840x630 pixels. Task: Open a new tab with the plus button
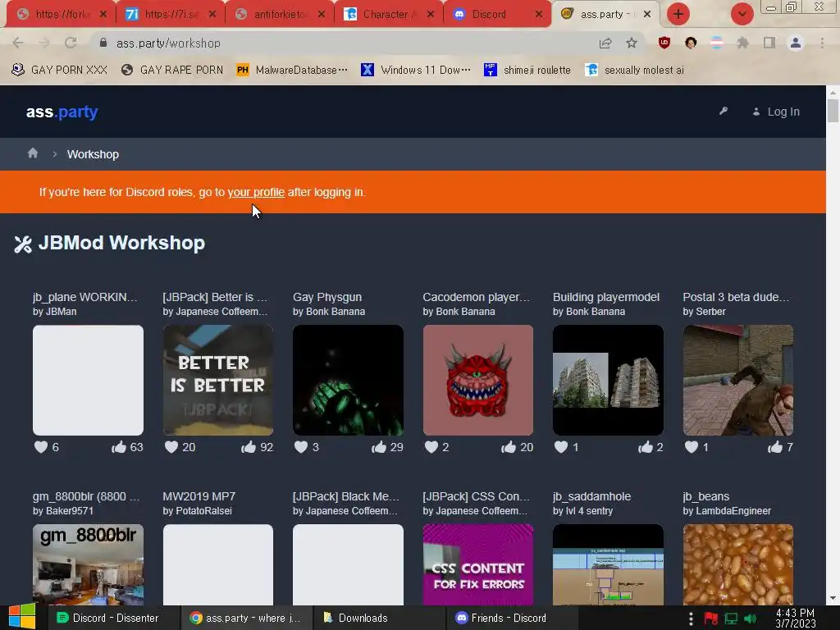[x=678, y=14]
